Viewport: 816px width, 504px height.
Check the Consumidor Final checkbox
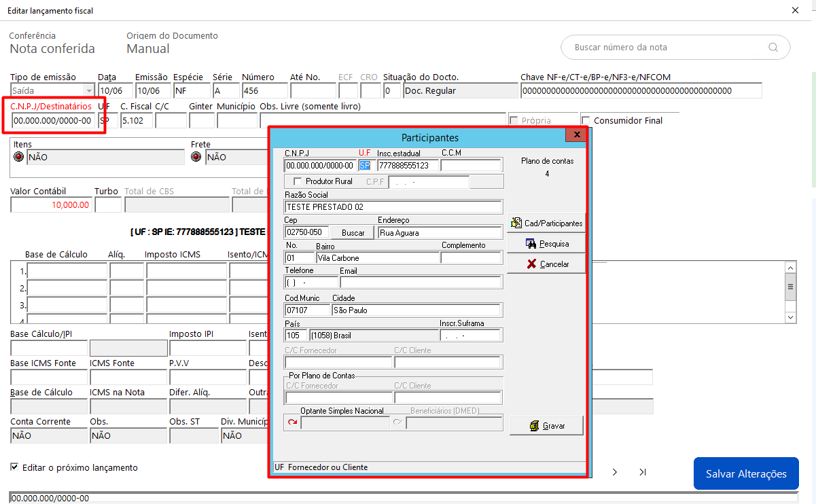coord(586,121)
